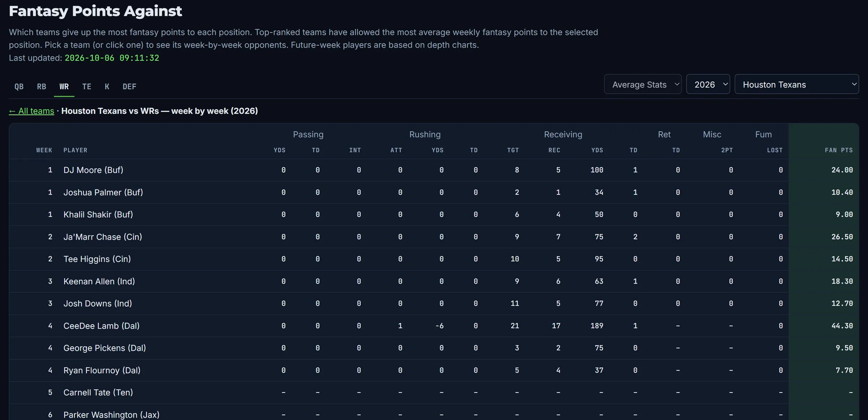Image resolution: width=868 pixels, height=420 pixels.
Task: Click the DJ Moore (Buf) player row
Action: (x=434, y=170)
